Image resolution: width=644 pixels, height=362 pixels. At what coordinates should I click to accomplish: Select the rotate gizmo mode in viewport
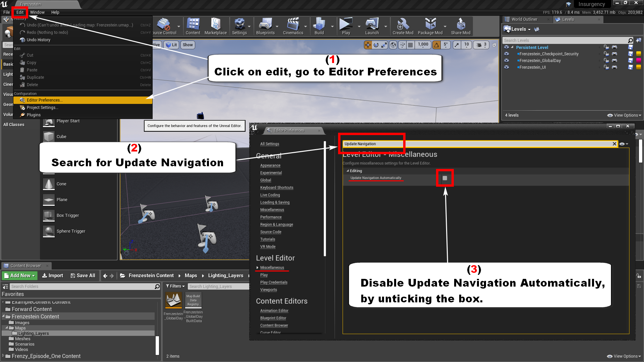(x=376, y=45)
